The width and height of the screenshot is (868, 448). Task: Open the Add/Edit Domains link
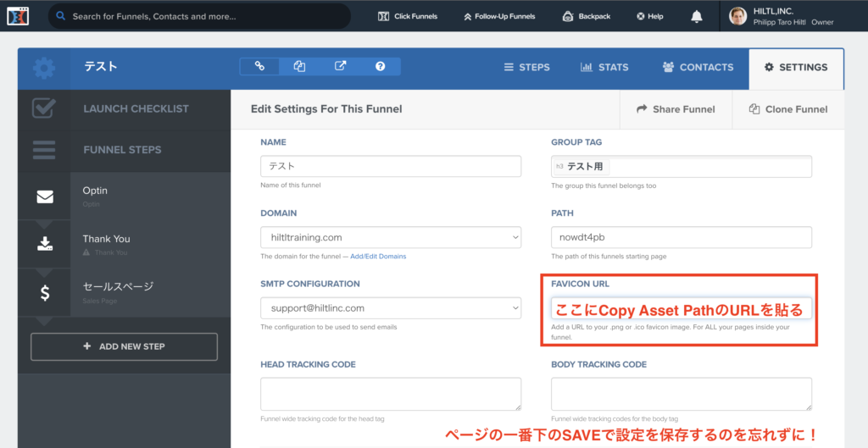[378, 256]
